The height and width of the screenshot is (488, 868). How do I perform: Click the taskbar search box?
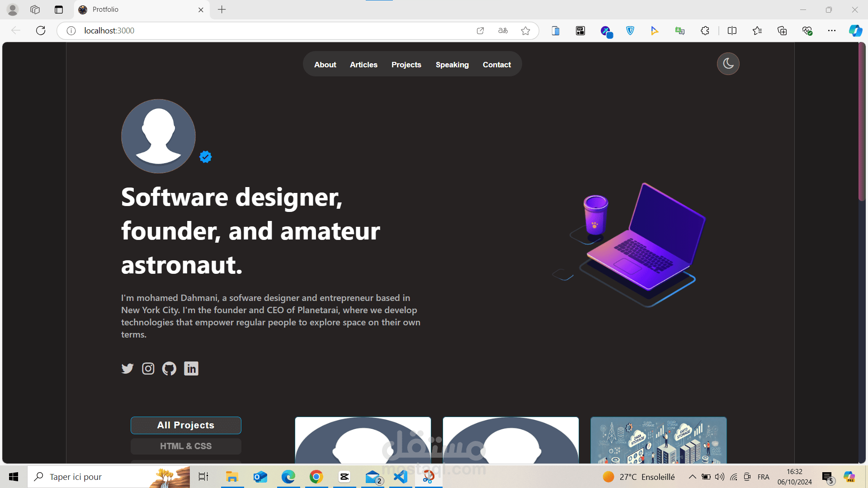(108, 477)
